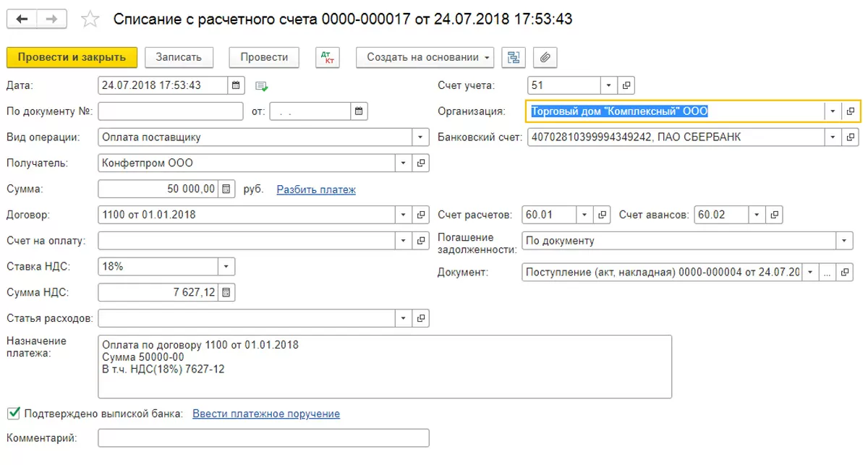Expand Банковский счет dropdown
Image resolution: width=868 pixels, height=465 pixels.
pyautogui.click(x=834, y=137)
